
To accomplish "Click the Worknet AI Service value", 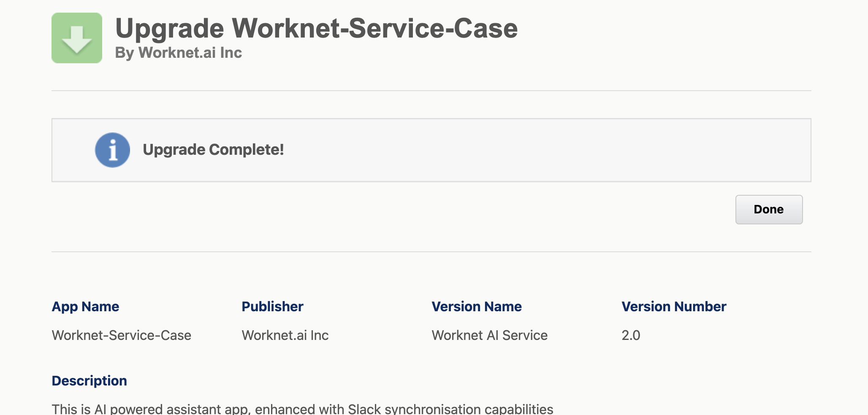I will 489,335.
